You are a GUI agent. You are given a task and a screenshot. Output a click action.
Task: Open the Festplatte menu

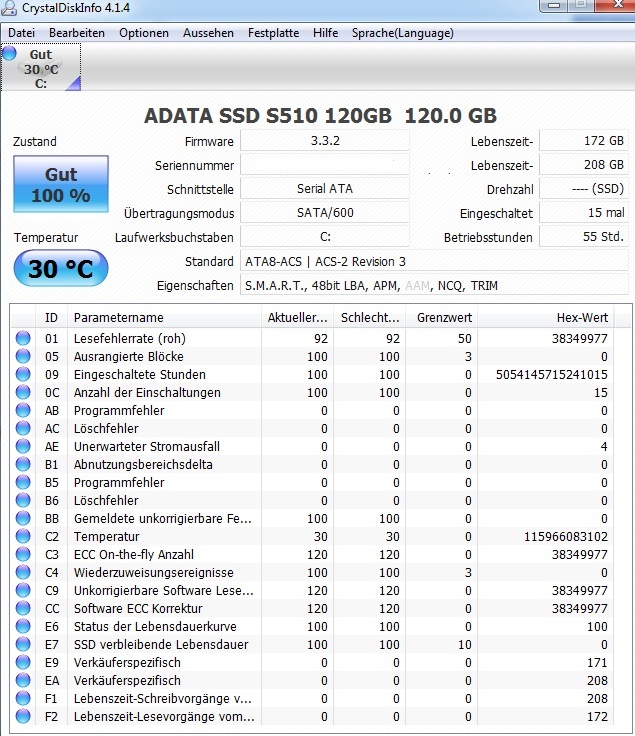pos(273,33)
